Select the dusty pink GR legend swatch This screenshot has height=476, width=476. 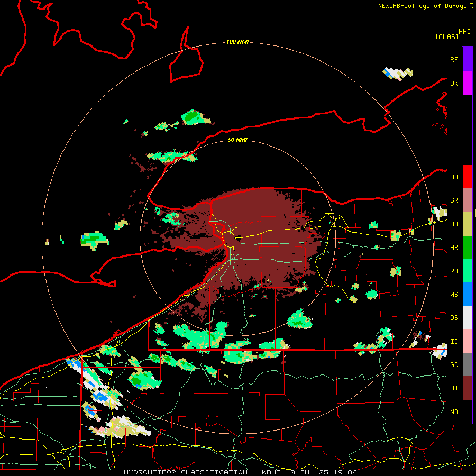pos(467,200)
